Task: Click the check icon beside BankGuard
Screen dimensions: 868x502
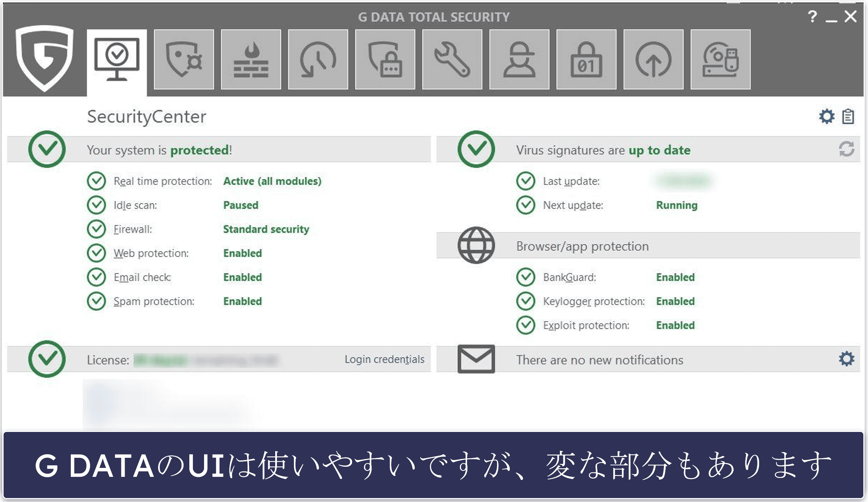Action: click(526, 277)
